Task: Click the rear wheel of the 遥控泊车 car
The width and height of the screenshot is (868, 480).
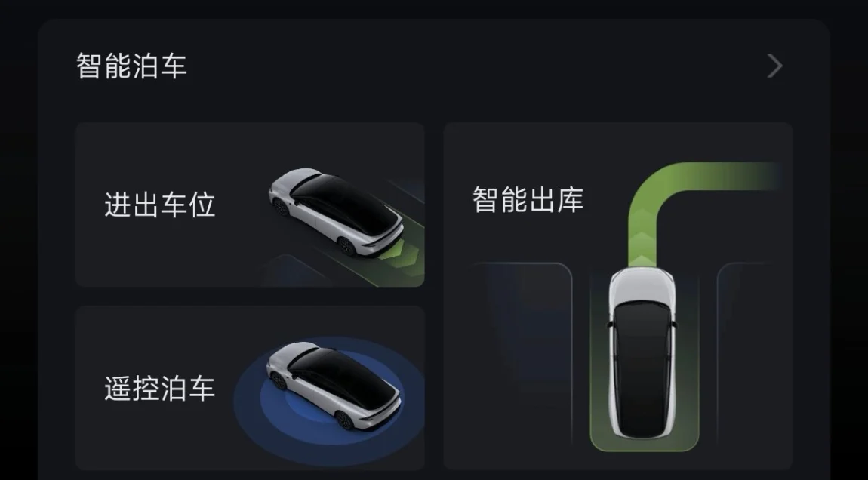Action: coord(345,421)
